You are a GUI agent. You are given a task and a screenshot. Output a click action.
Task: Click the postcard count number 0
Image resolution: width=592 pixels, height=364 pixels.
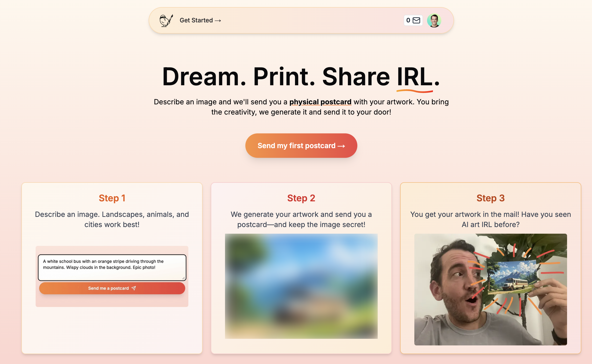coord(408,20)
